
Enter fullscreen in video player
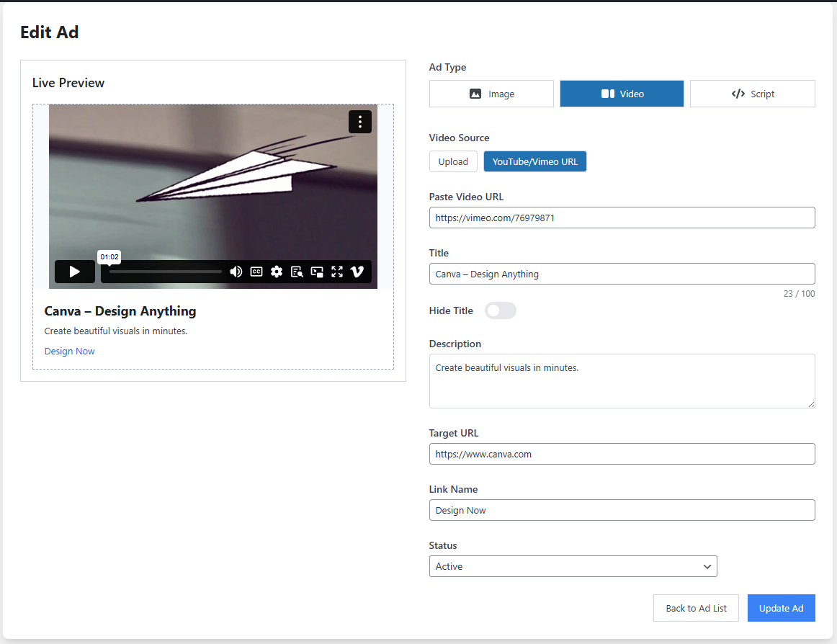[x=337, y=272]
